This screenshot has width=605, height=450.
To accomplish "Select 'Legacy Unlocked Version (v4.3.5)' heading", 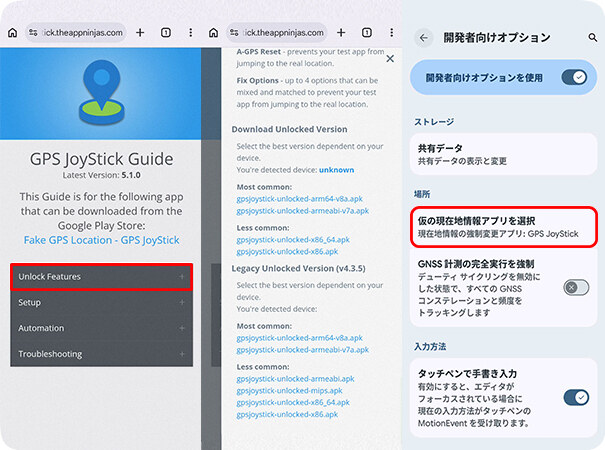I will tap(298, 268).
